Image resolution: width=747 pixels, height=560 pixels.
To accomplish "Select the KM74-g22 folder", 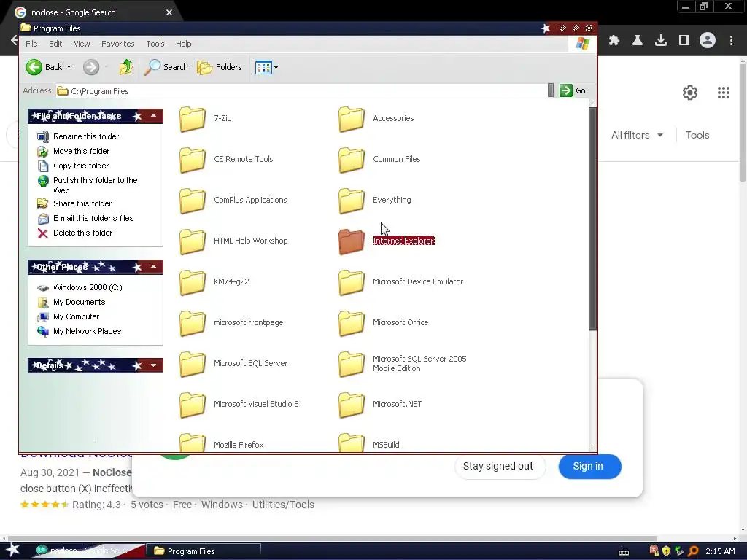I will (193, 282).
